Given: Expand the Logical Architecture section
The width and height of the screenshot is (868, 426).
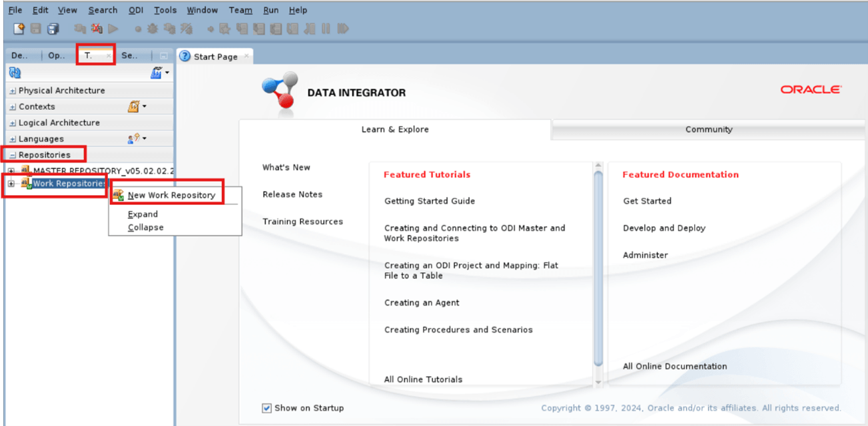Looking at the screenshot, I should [x=13, y=122].
